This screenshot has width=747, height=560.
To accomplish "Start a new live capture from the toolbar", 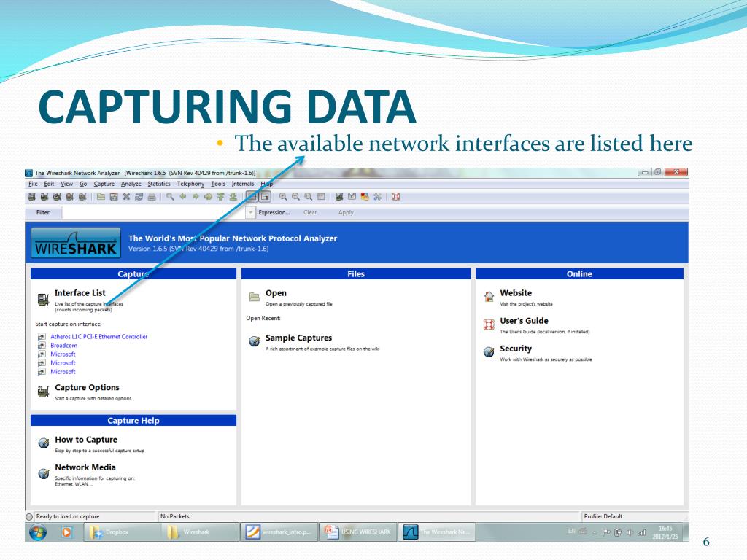I will tap(57, 197).
